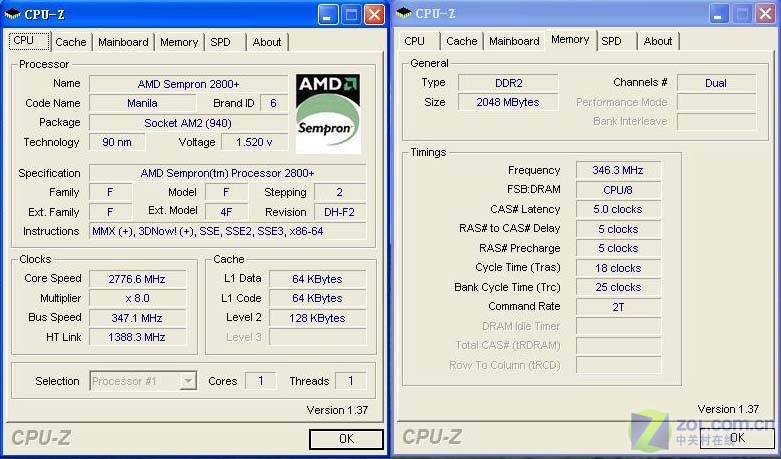Click the Threads count field

tap(351, 381)
